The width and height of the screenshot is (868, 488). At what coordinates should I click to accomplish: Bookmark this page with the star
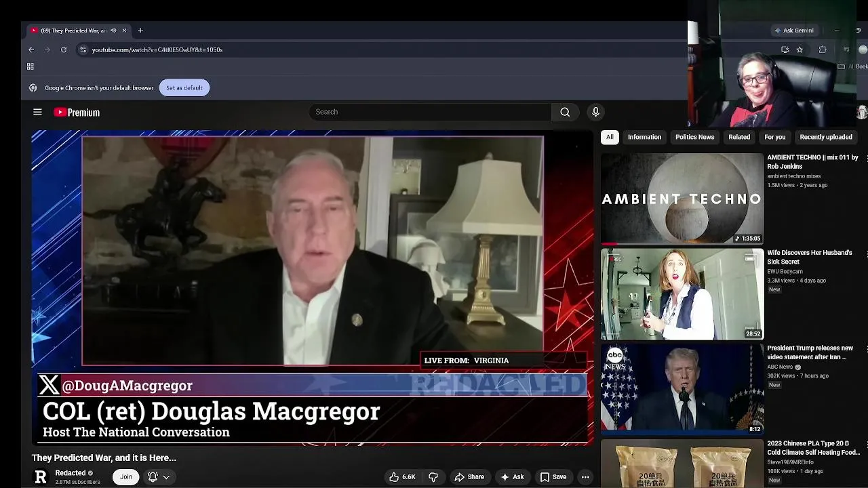click(800, 49)
